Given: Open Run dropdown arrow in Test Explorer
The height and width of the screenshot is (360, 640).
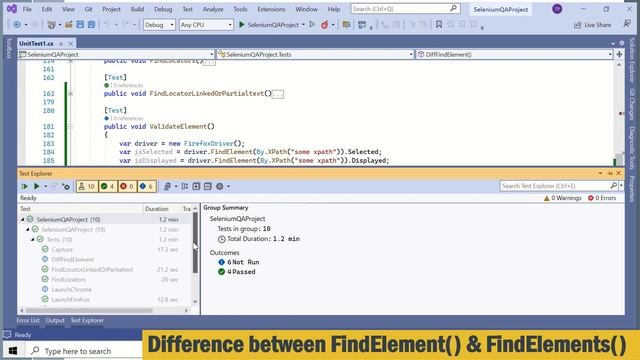Looking at the screenshot, I should click(x=45, y=187).
